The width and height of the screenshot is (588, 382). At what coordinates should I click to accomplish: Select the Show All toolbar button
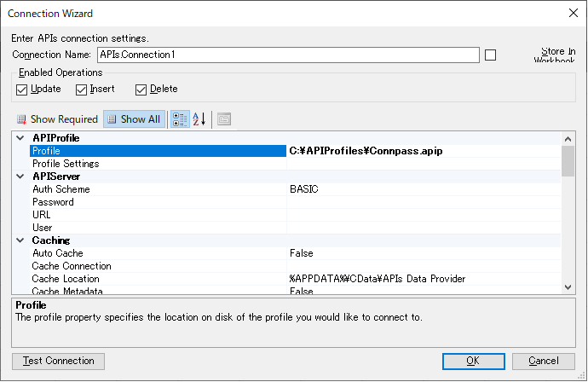coord(133,119)
